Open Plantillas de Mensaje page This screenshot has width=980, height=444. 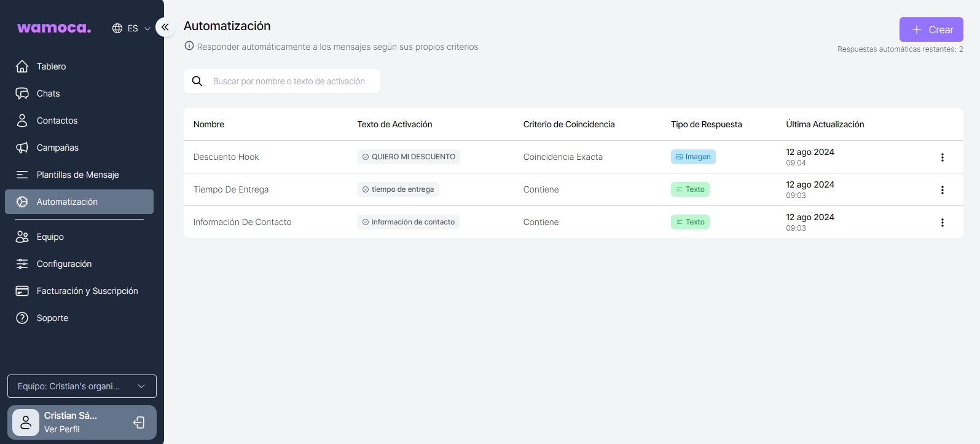tap(77, 175)
